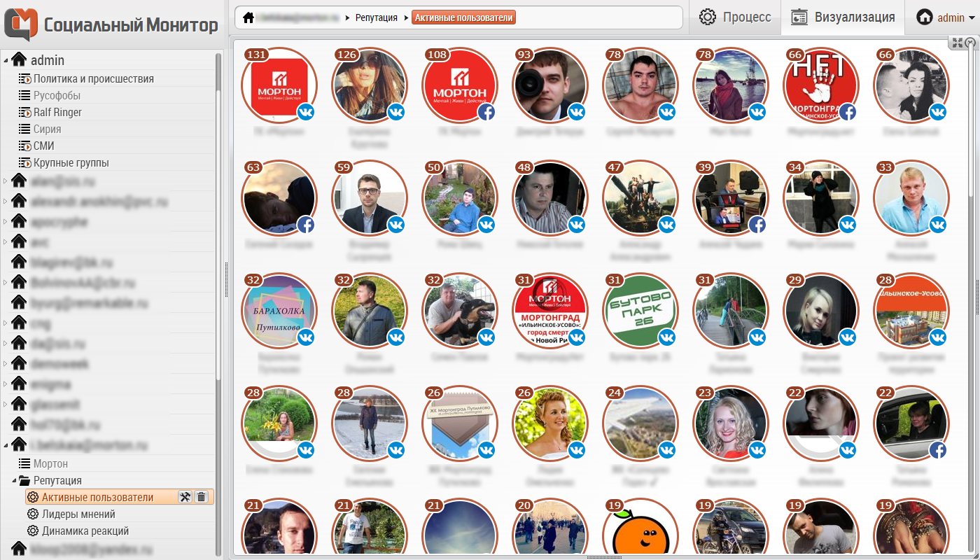The height and width of the screenshot is (560, 980).
Task: Switch to the Визуализация tab
Action: coord(843,17)
